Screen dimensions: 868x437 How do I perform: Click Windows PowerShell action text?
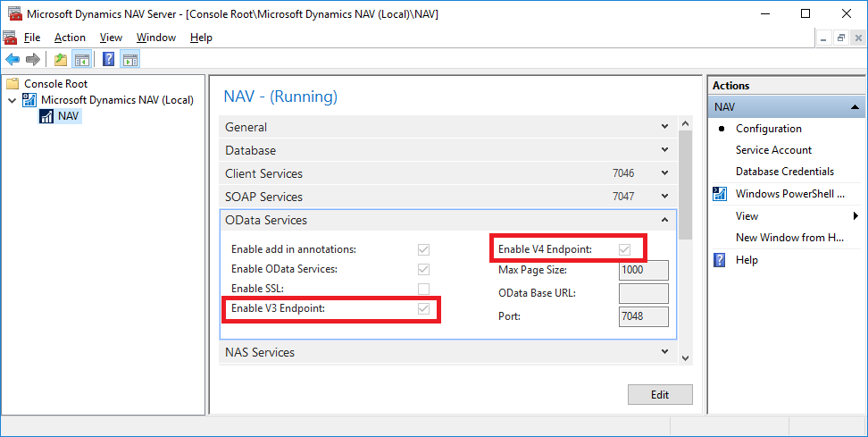790,194
